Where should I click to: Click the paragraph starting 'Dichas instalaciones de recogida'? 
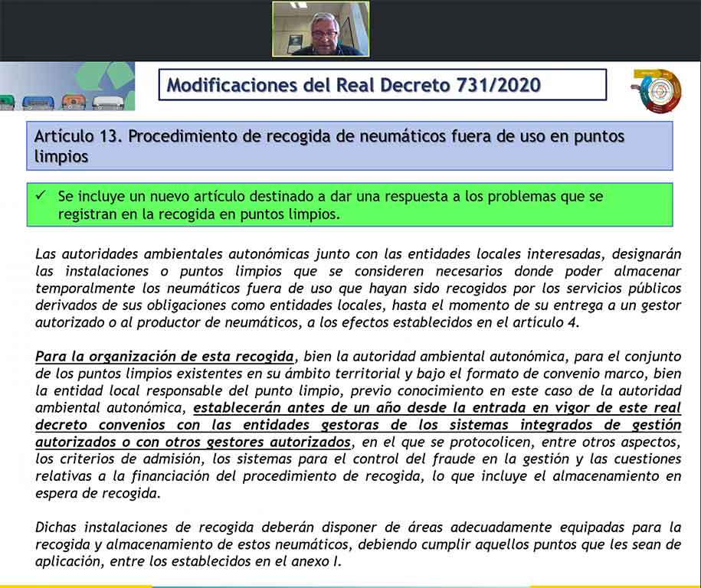click(358, 544)
